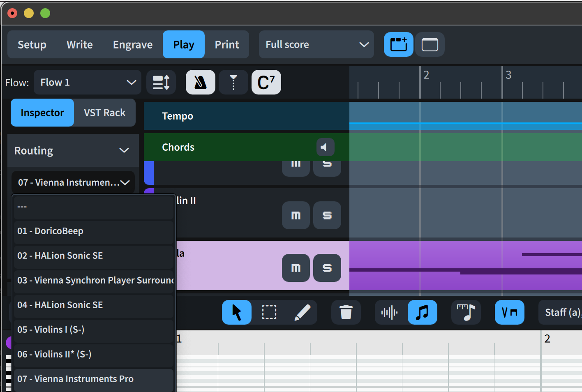Solo the Viola track
The width and height of the screenshot is (582, 392).
[x=327, y=268]
